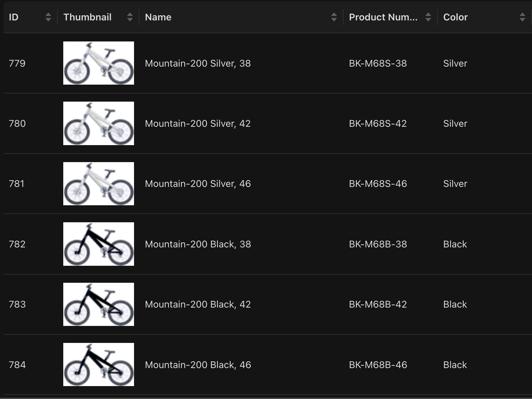Click the Name column header label

point(158,17)
